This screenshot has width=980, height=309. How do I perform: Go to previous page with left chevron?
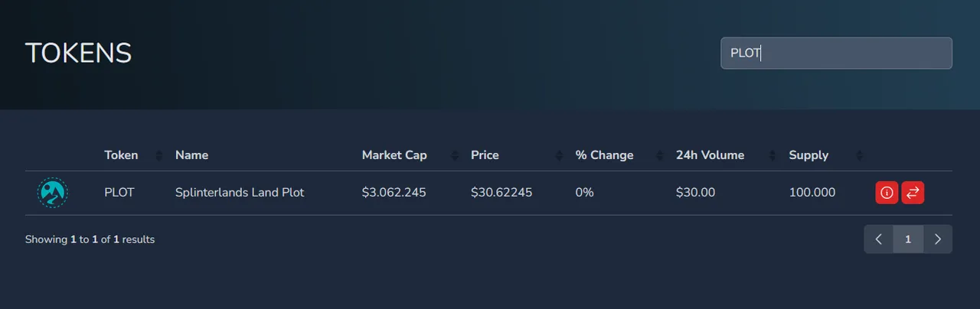tap(878, 239)
